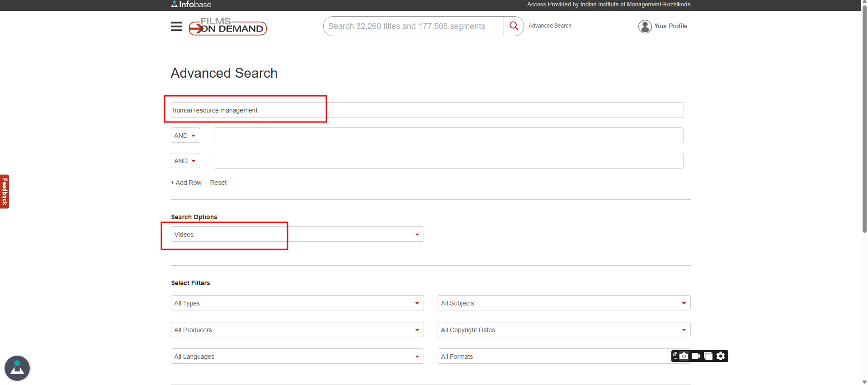Click the camera screenshot icon
This screenshot has width=868, height=385.
684,356
